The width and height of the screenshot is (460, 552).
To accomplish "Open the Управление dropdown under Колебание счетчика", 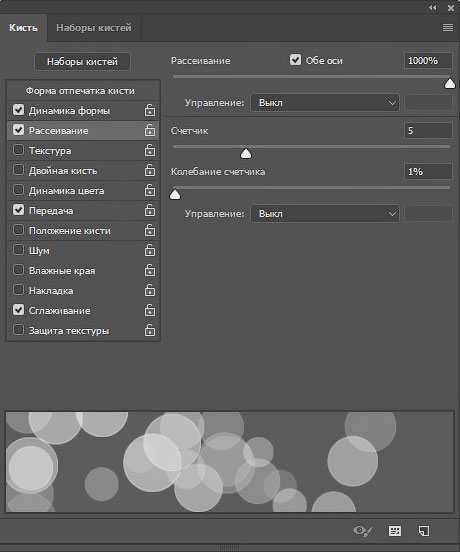I will (325, 214).
